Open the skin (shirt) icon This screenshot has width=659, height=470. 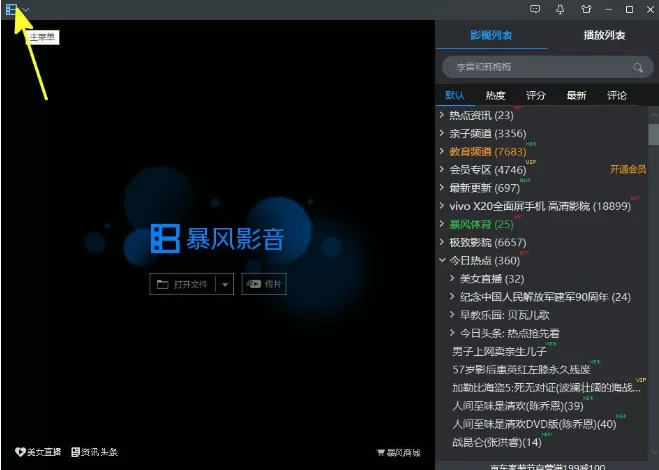[586, 9]
